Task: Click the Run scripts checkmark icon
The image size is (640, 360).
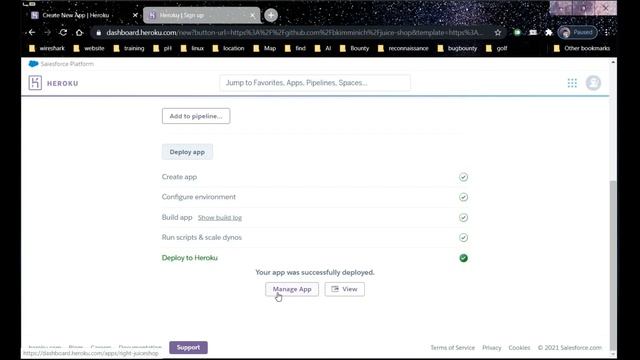Action: (x=463, y=238)
